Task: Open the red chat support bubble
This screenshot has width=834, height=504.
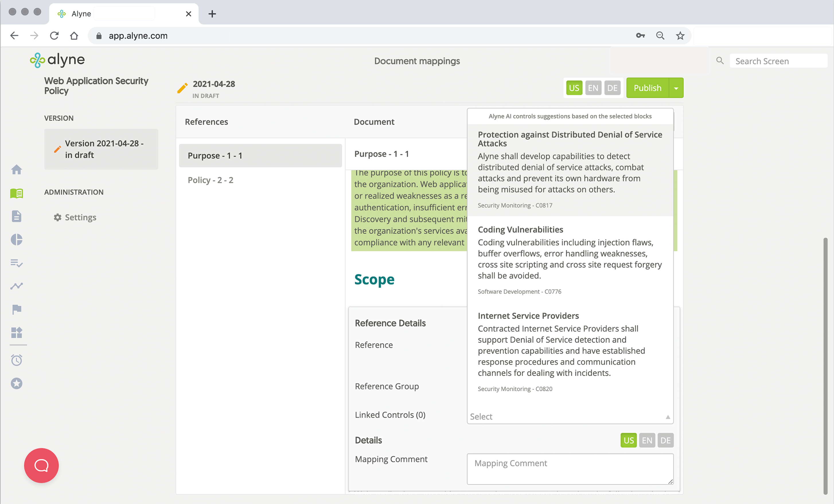Action: pyautogui.click(x=41, y=465)
